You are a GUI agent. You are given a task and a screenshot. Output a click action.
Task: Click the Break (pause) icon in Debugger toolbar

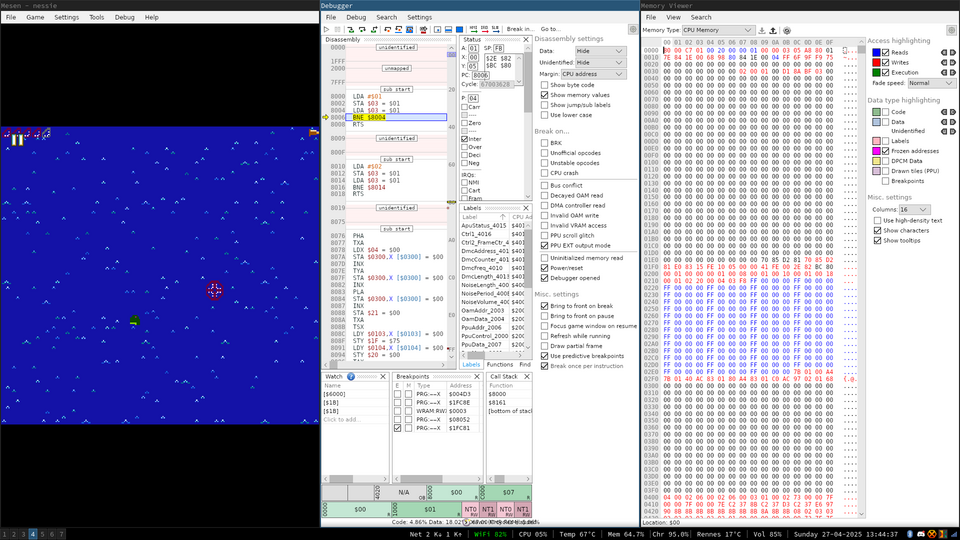(x=337, y=29)
